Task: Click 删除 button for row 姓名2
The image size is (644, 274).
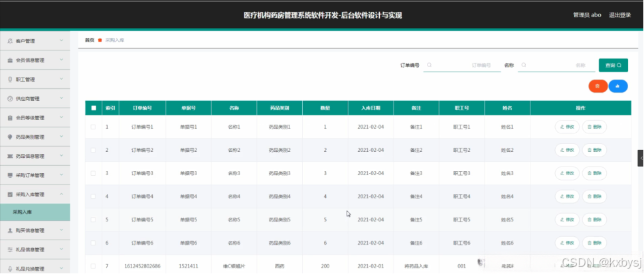Action: [x=594, y=150]
